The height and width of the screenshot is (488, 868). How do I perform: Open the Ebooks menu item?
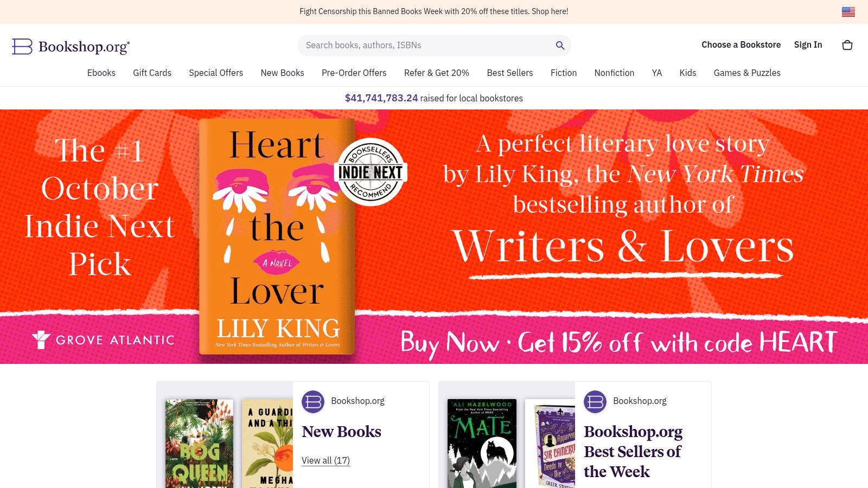coord(101,73)
